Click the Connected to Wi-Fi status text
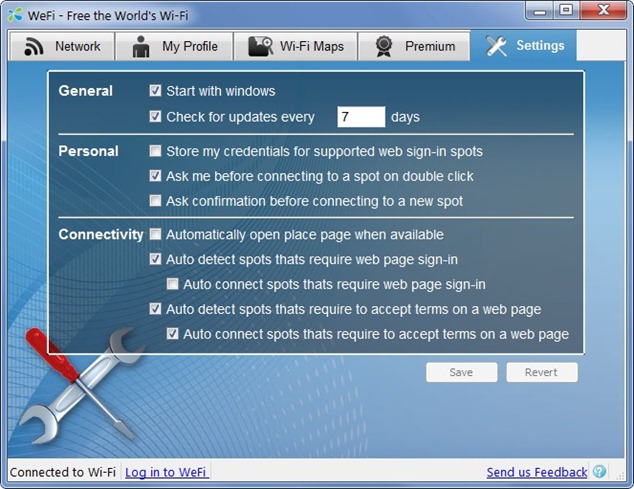This screenshot has height=489, width=634. (x=63, y=472)
